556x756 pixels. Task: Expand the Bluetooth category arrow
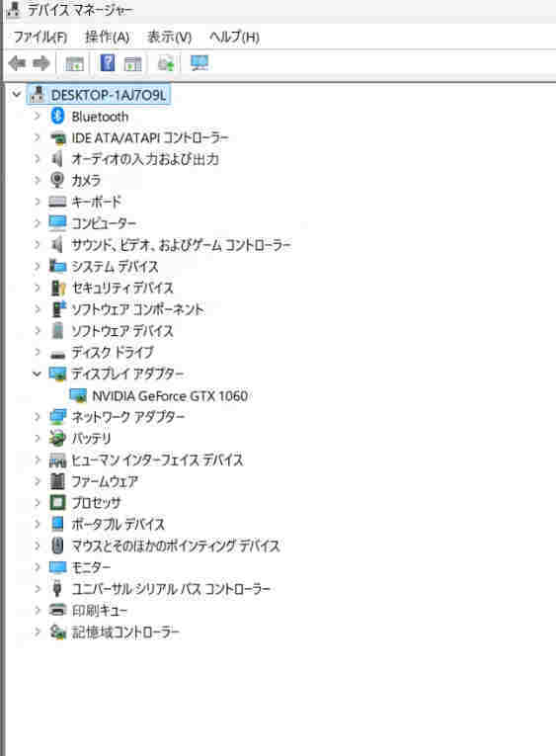tap(37, 116)
